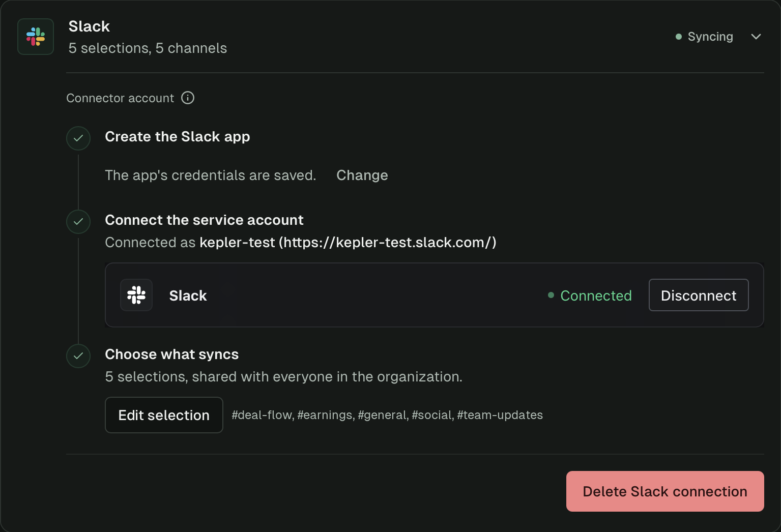Click '5 selections, 5 channels' subtitle

point(148,48)
